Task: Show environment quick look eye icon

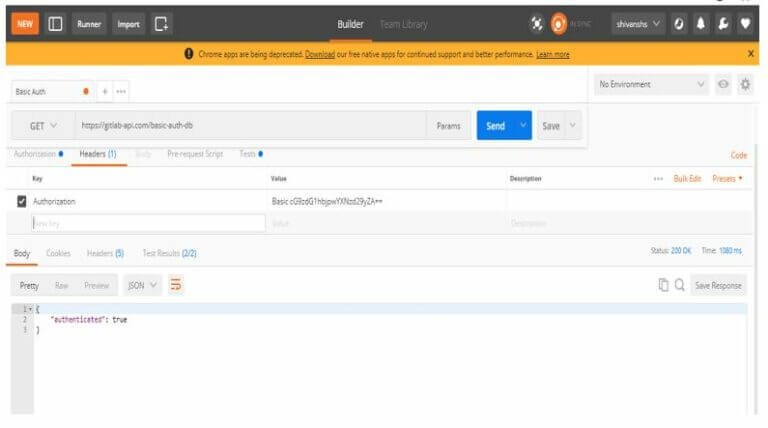Action: coord(723,84)
